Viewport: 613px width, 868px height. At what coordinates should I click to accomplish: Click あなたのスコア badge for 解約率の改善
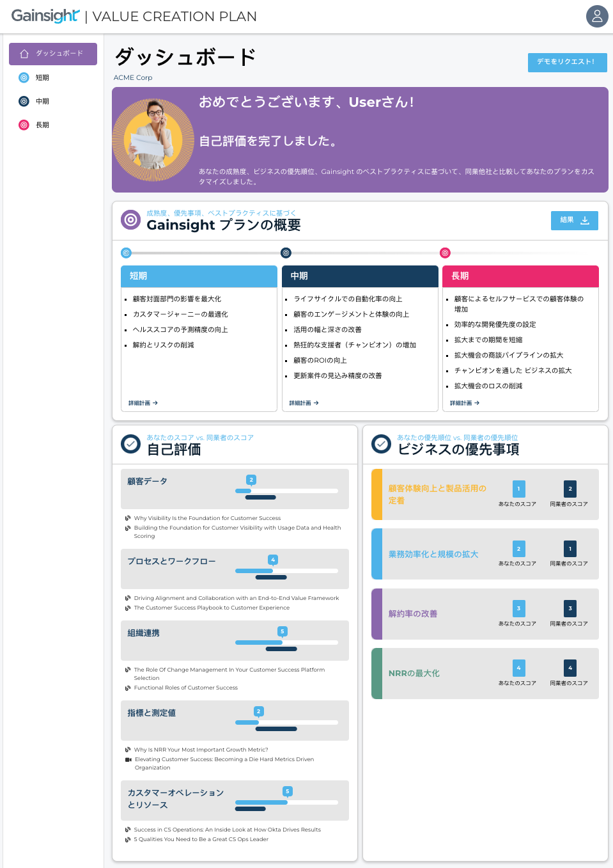point(518,608)
